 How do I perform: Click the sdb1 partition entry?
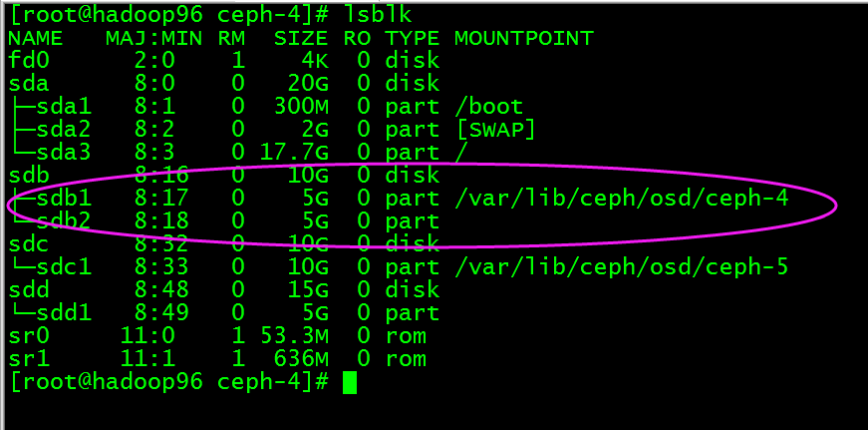[64, 199]
